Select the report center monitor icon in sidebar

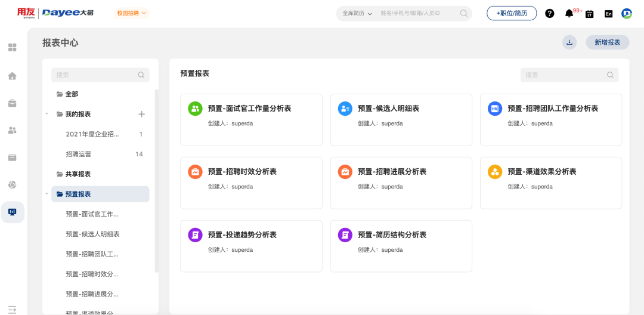pyautogui.click(x=13, y=212)
